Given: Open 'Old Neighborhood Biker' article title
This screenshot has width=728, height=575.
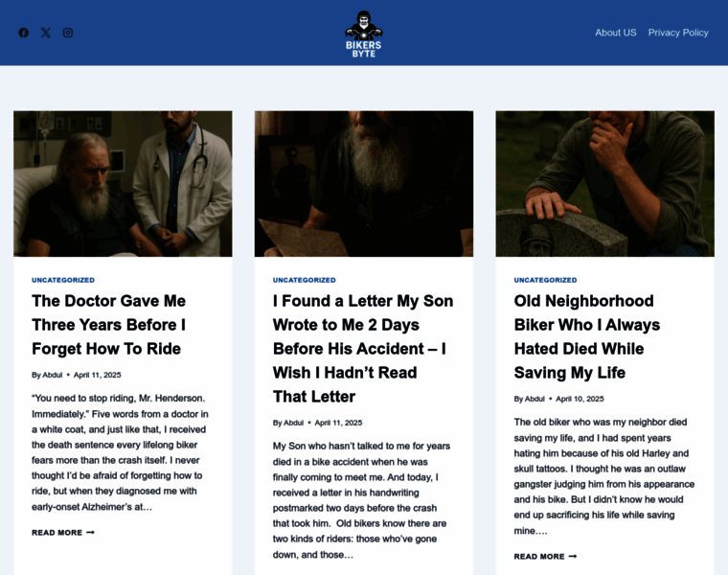Looking at the screenshot, I should [x=587, y=336].
